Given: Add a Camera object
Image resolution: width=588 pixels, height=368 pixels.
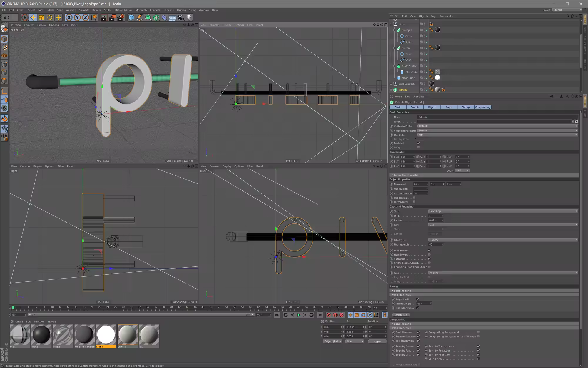Looking at the screenshot, I should [181, 18].
